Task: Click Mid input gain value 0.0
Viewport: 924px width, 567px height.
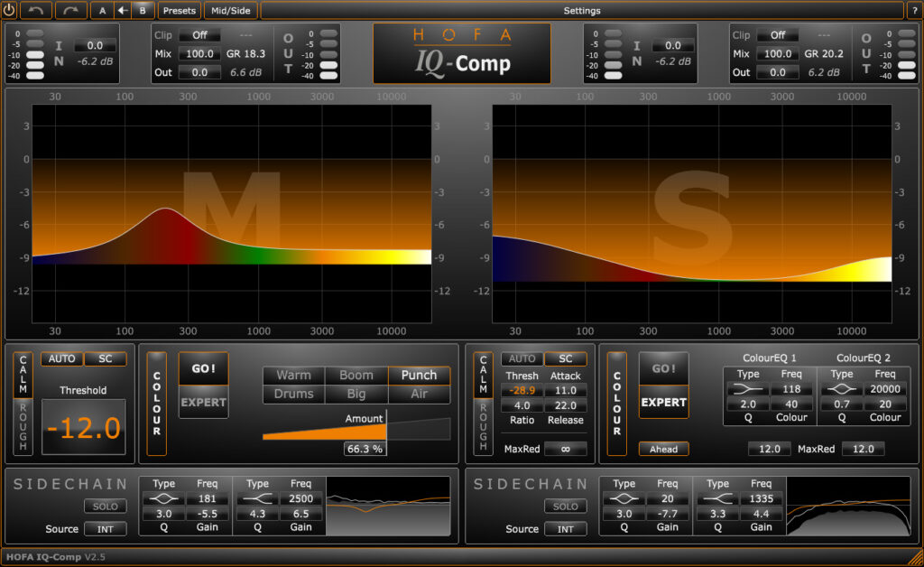Action: point(95,45)
